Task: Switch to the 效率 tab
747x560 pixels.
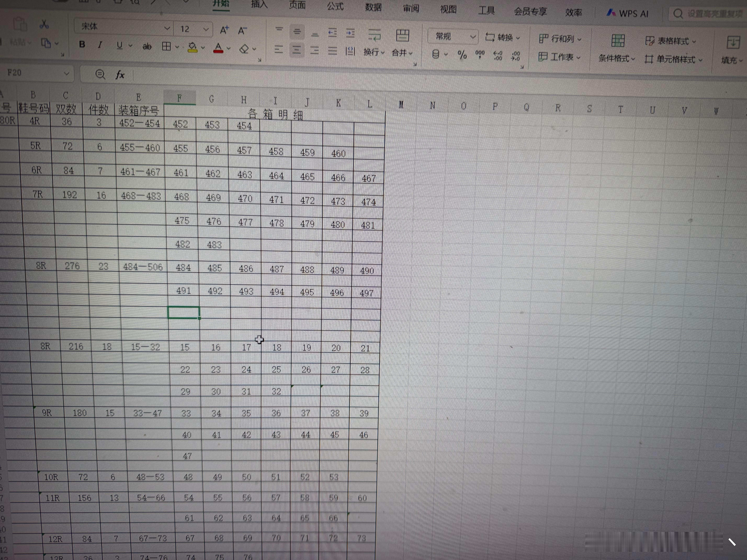Action: [573, 13]
